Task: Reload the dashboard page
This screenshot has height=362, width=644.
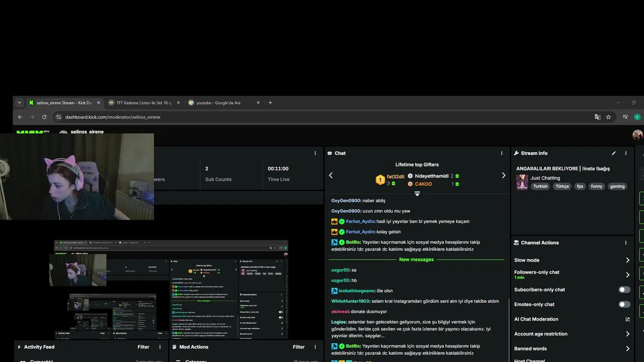Action: [44, 117]
